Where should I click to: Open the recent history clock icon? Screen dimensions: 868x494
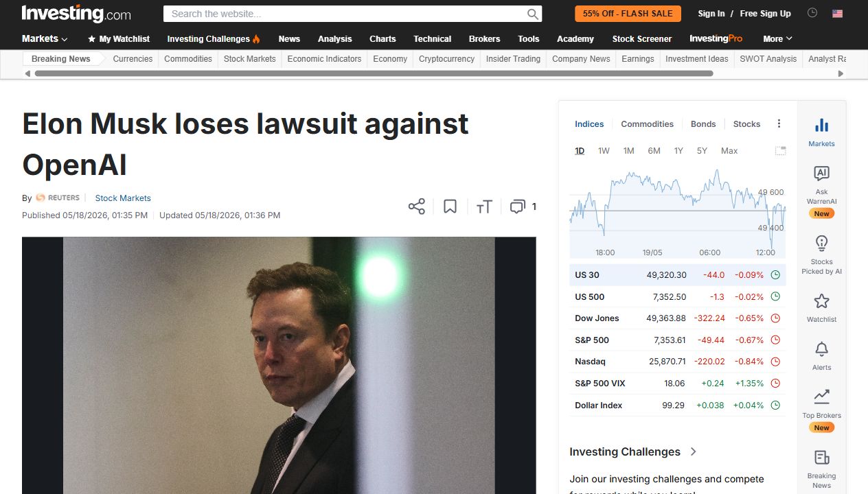(x=812, y=13)
